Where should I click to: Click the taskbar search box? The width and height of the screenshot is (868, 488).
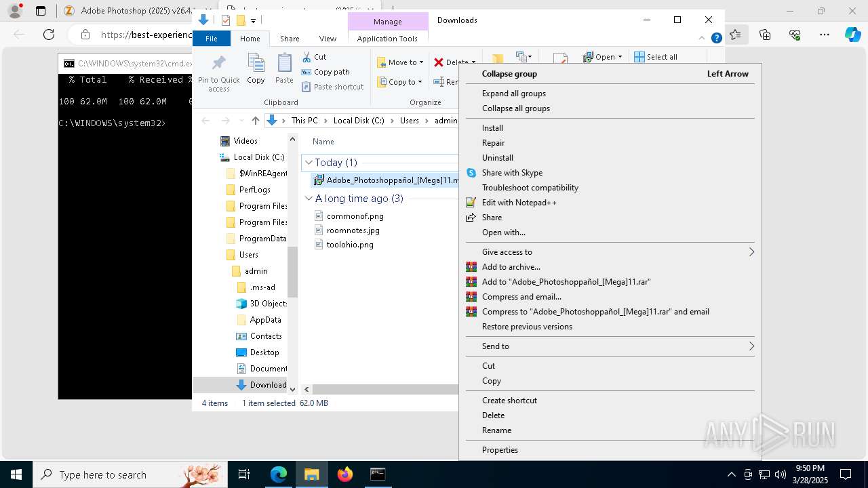click(x=130, y=474)
